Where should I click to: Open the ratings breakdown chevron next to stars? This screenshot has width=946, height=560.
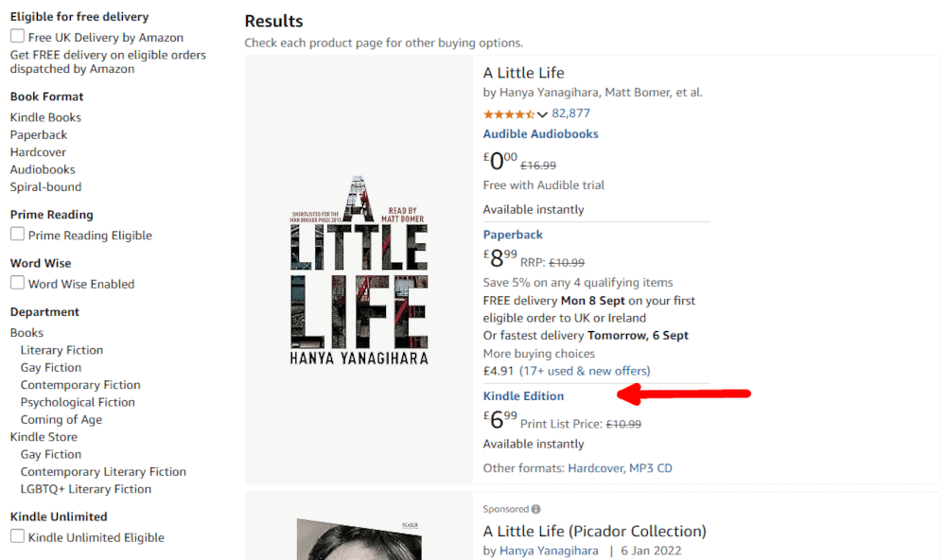pos(543,114)
